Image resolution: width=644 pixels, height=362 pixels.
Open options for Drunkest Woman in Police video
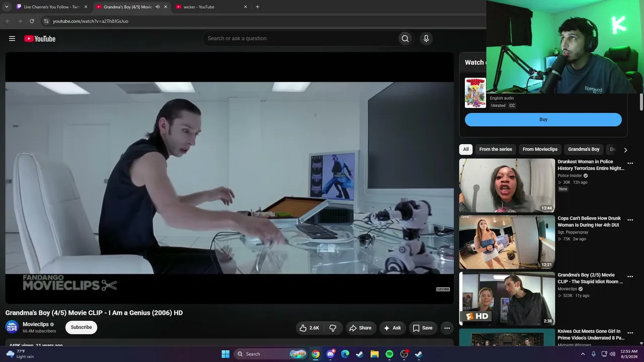[630, 163]
